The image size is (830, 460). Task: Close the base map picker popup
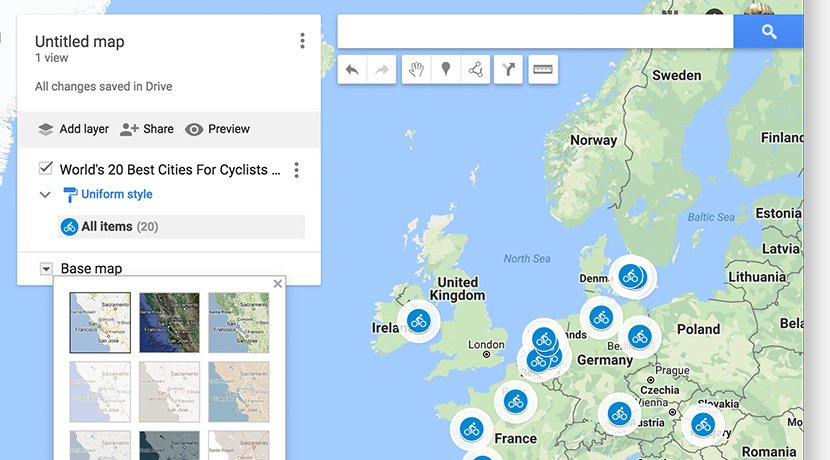278,284
